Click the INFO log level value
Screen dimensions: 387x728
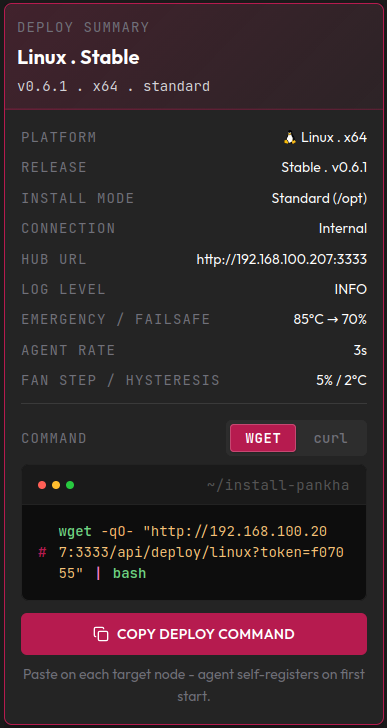(x=351, y=289)
